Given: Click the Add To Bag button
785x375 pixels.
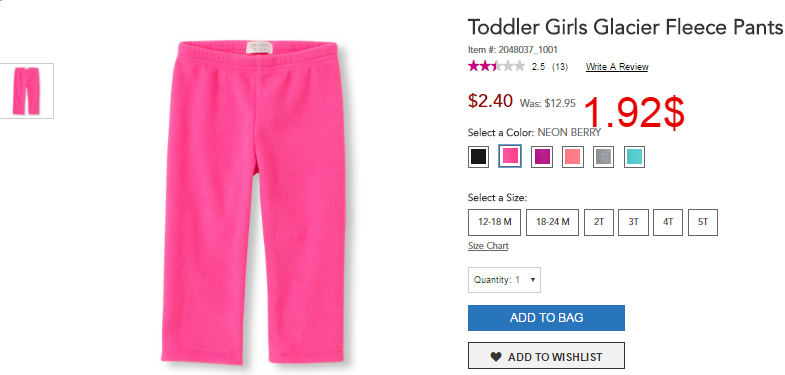Looking at the screenshot, I should point(546,318).
